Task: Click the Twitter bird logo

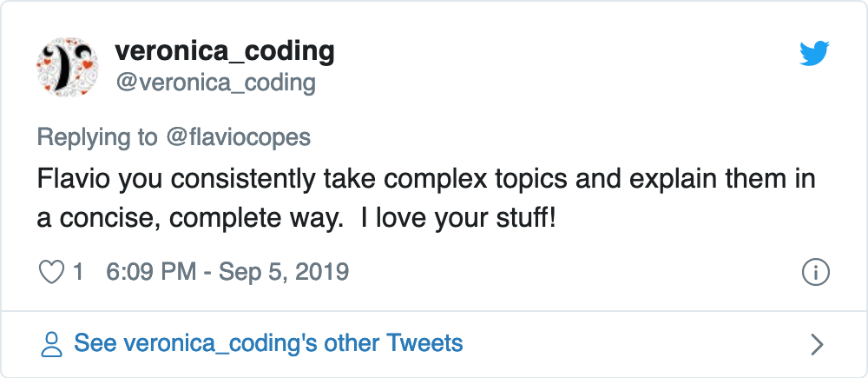Action: click(814, 55)
